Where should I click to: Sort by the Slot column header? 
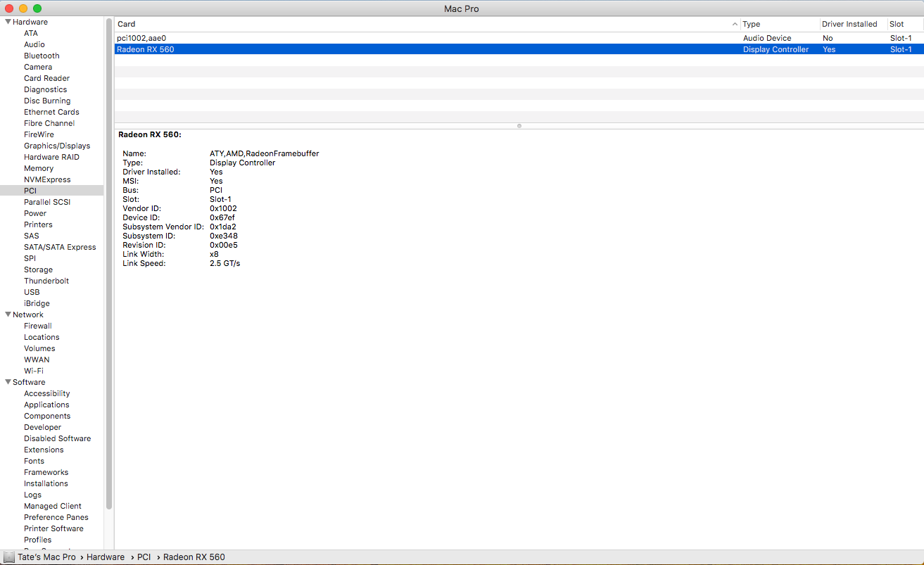tap(905, 24)
